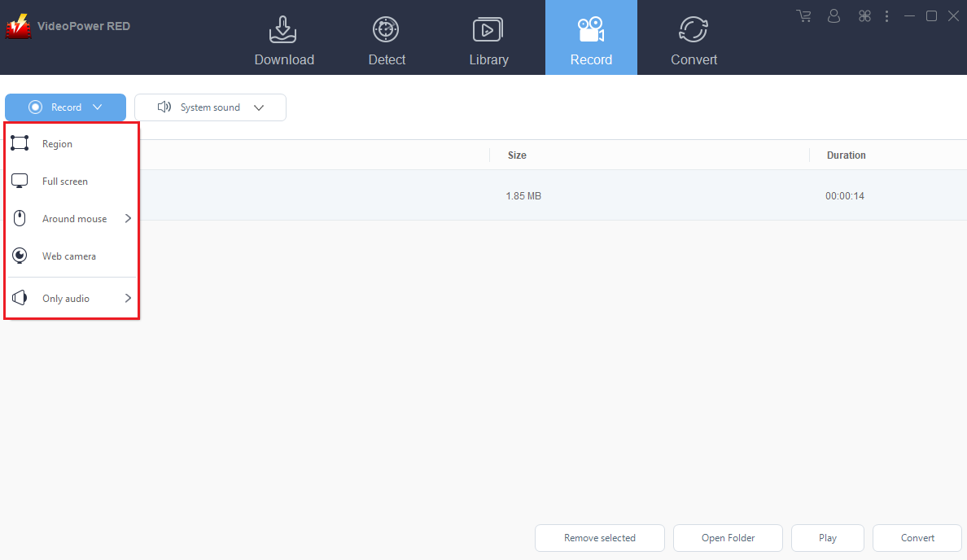Click the Region rectangle icon
This screenshot has width=967, height=560.
tap(20, 143)
